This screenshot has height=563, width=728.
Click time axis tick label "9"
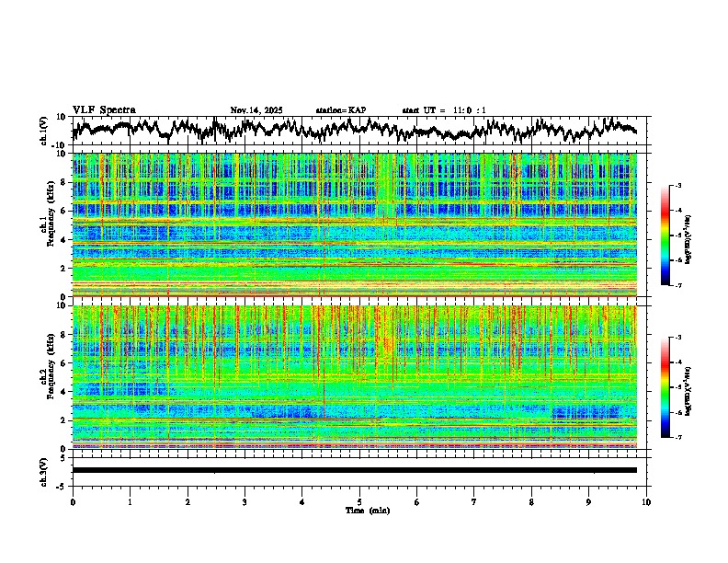588,502
